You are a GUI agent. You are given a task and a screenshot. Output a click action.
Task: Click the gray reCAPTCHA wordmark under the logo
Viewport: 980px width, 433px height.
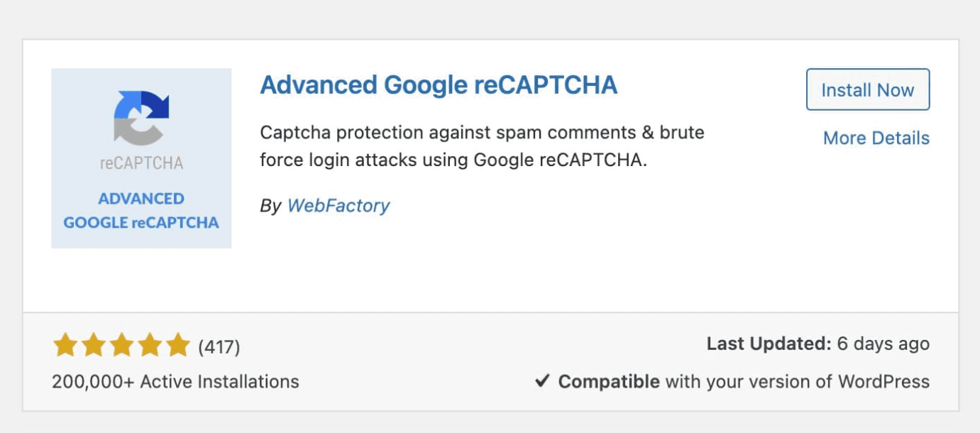pos(141,163)
